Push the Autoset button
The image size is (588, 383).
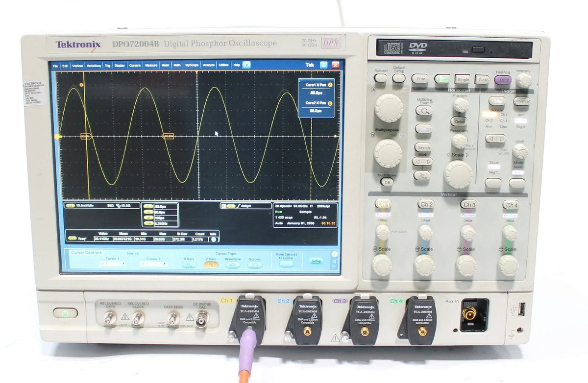pyautogui.click(x=381, y=78)
